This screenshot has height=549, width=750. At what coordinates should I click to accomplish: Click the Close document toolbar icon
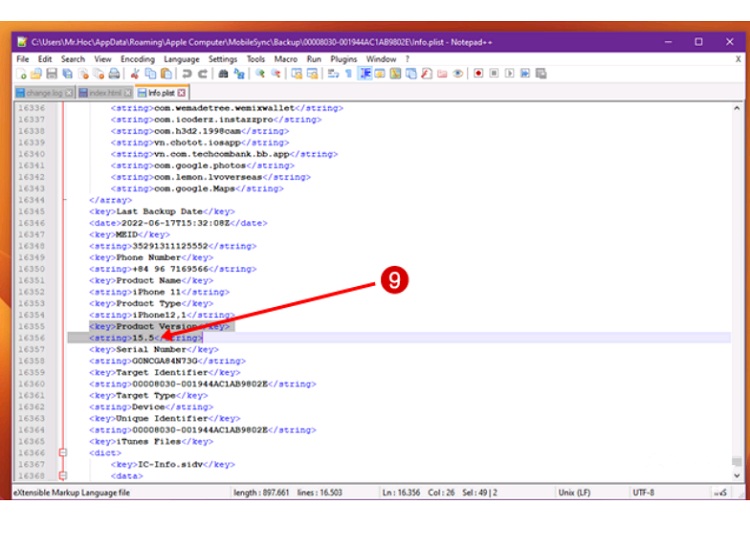[x=84, y=74]
